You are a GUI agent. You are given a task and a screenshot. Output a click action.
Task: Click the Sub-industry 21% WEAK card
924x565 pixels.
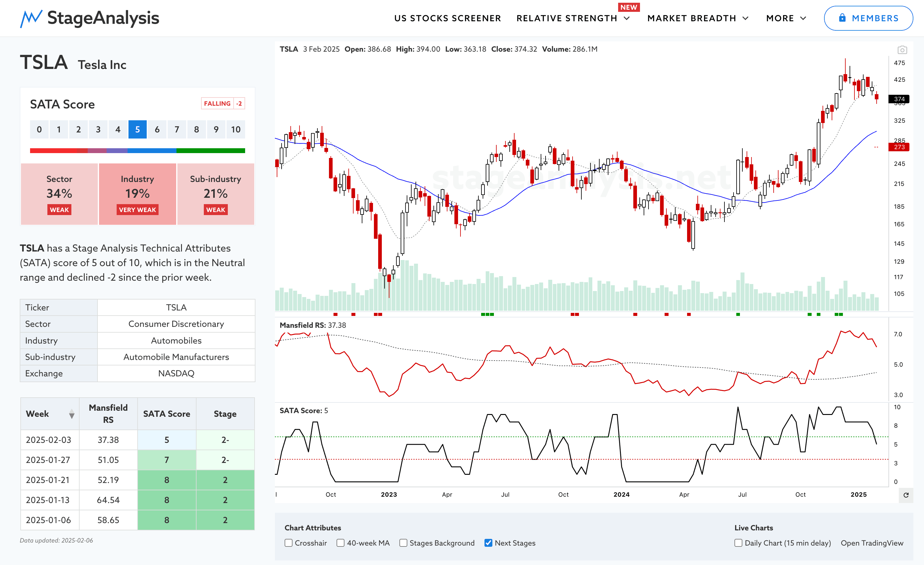(x=216, y=194)
